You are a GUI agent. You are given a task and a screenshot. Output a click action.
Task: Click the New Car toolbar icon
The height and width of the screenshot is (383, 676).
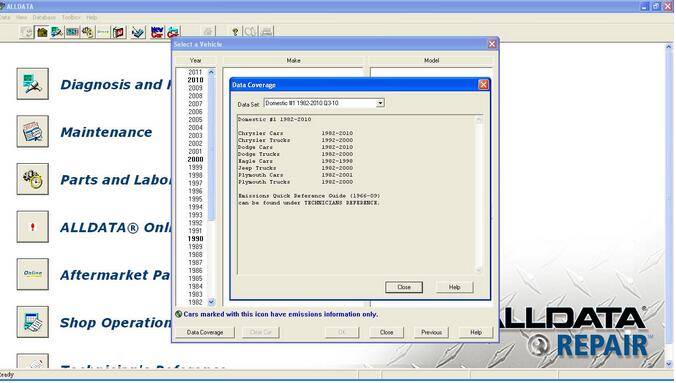click(x=157, y=32)
